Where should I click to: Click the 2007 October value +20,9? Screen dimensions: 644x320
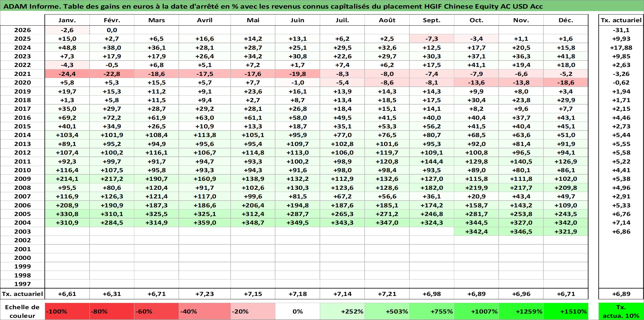pos(476,196)
